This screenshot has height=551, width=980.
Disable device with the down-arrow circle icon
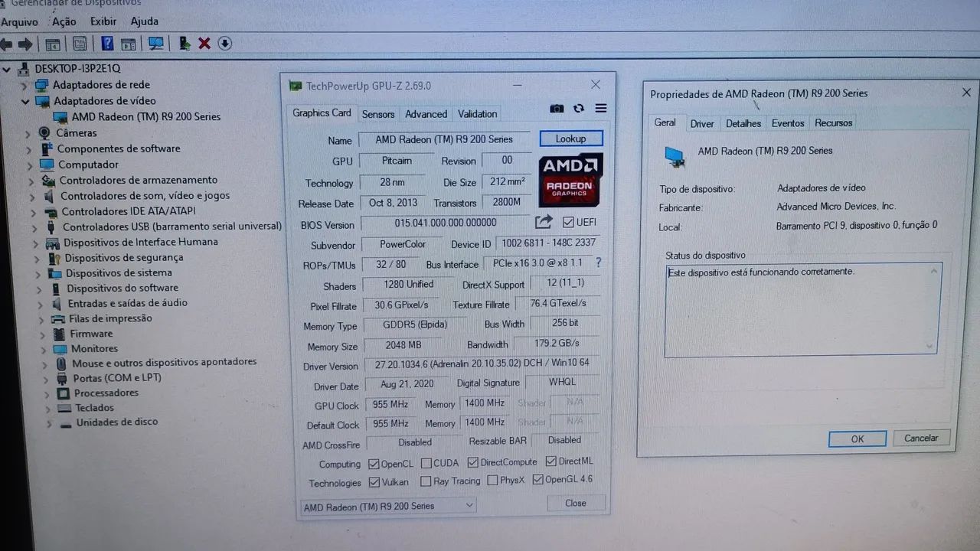coord(224,44)
